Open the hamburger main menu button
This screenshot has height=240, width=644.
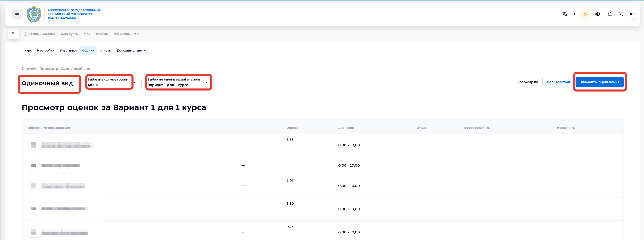[x=17, y=14]
